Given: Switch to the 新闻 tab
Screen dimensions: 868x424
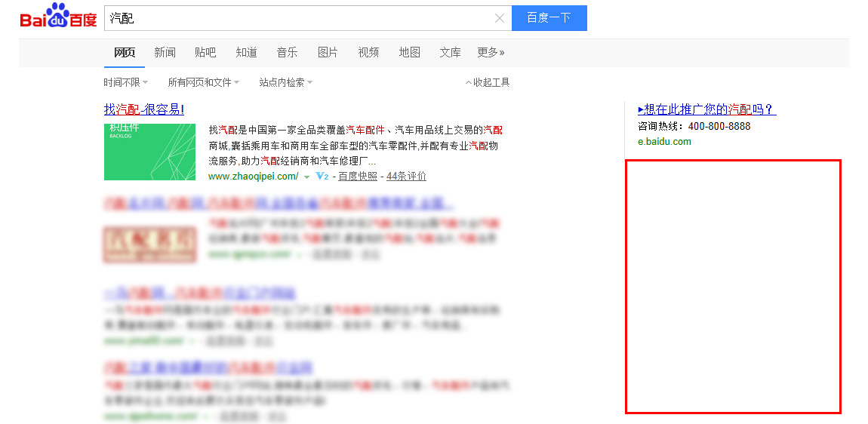Looking at the screenshot, I should pyautogui.click(x=165, y=53).
